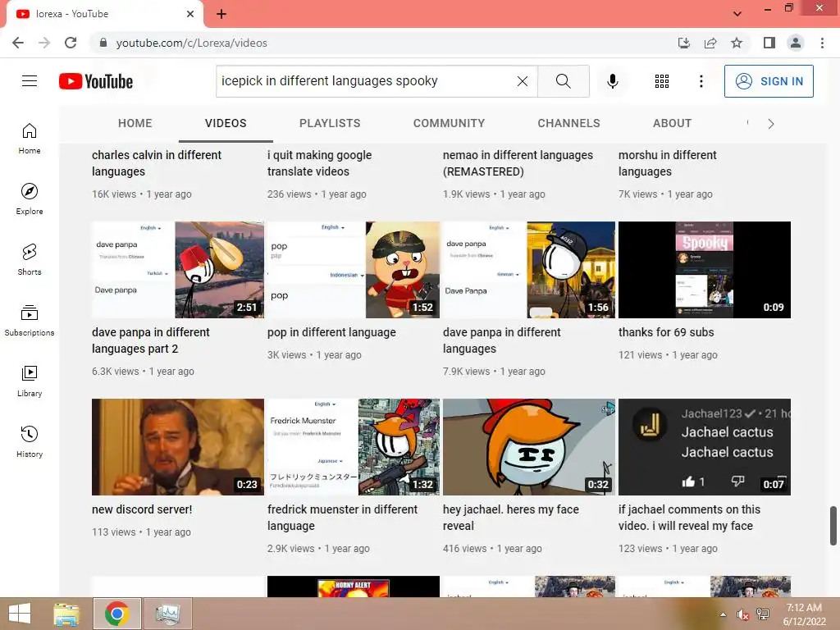The height and width of the screenshot is (630, 840).
Task: Click the 0:32 face reveal thumbnail
Action: (529, 447)
